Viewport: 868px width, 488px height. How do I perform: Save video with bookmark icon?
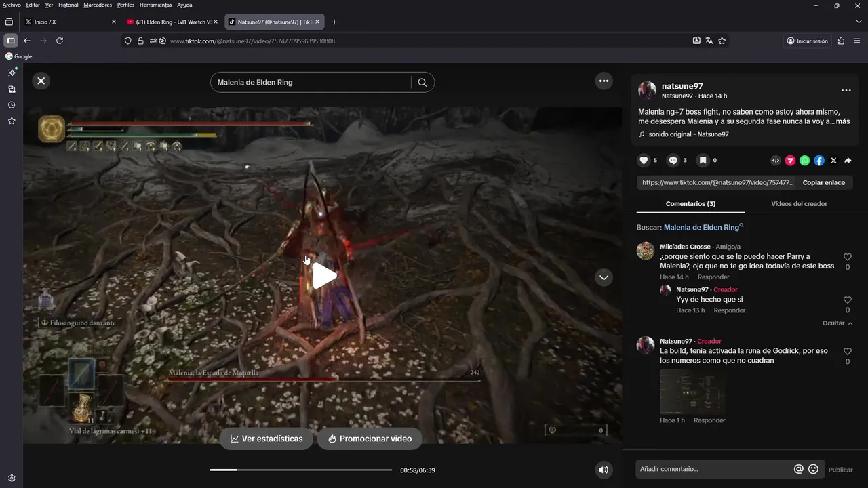tap(703, 161)
